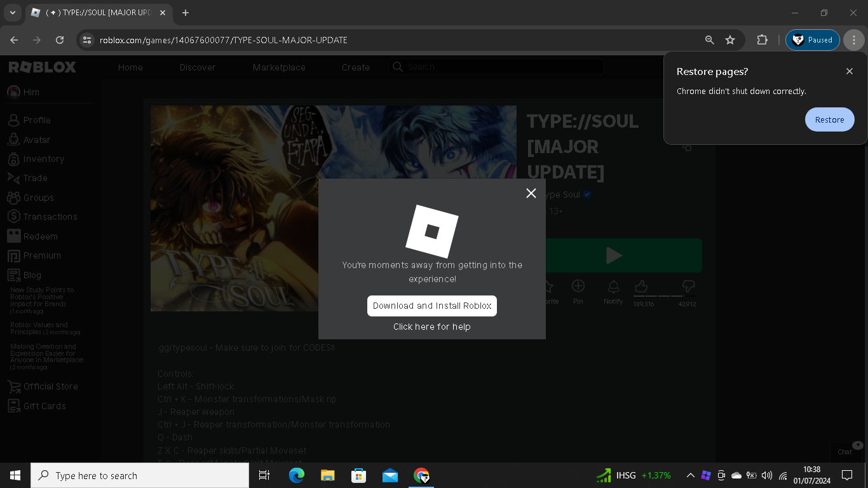Open the Windows Start menu
Image resolution: width=868 pixels, height=488 pixels.
15,475
